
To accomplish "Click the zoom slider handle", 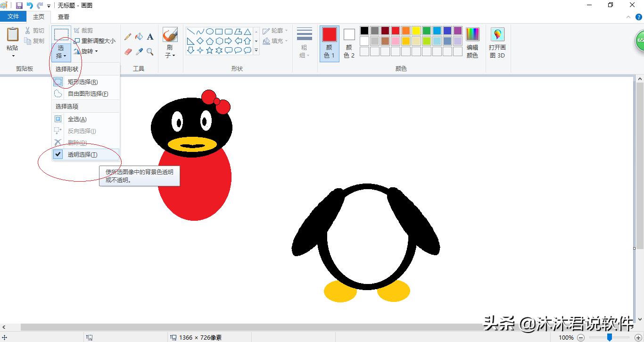I will [610, 337].
